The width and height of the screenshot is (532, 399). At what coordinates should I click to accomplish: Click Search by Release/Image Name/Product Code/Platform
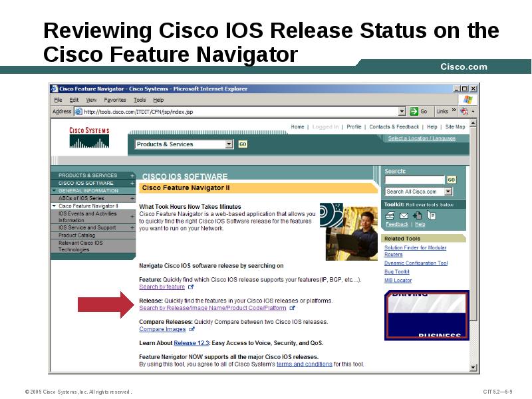click(213, 308)
